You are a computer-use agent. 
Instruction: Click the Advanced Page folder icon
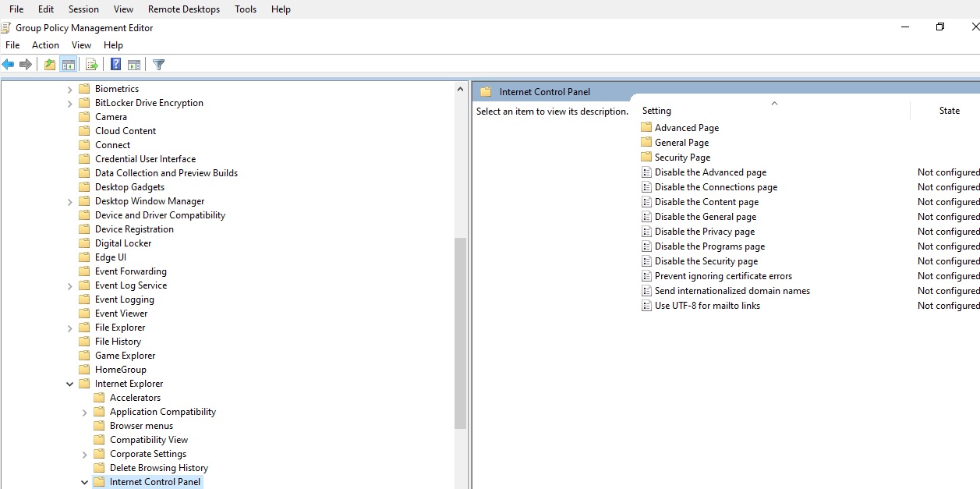pyautogui.click(x=646, y=127)
